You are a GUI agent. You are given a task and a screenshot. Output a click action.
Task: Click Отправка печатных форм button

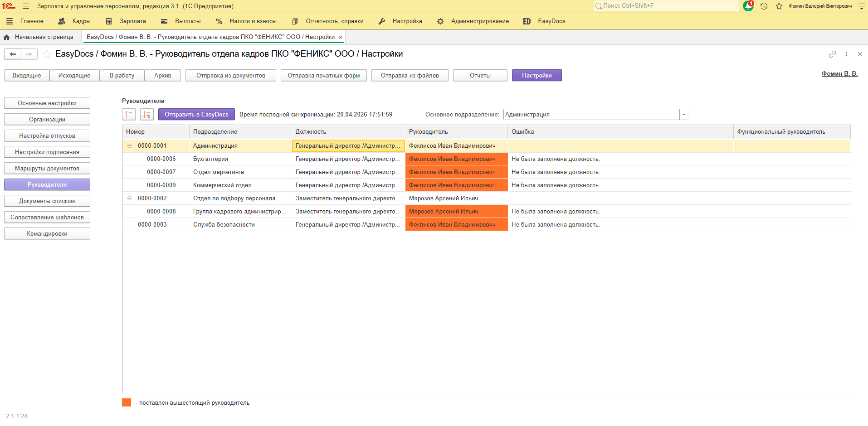pyautogui.click(x=324, y=76)
